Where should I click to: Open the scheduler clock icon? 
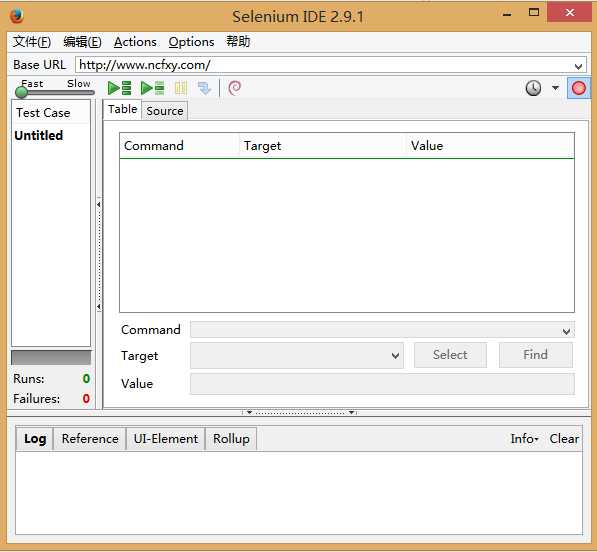(x=533, y=88)
